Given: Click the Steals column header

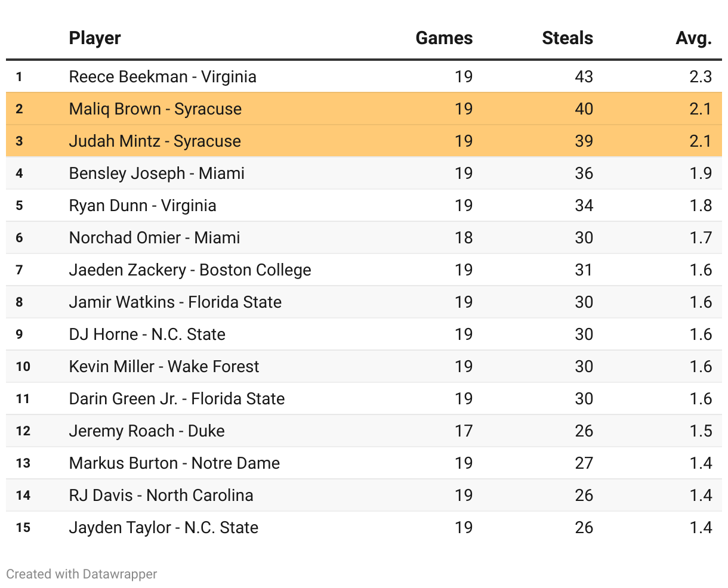Looking at the screenshot, I should tap(567, 38).
